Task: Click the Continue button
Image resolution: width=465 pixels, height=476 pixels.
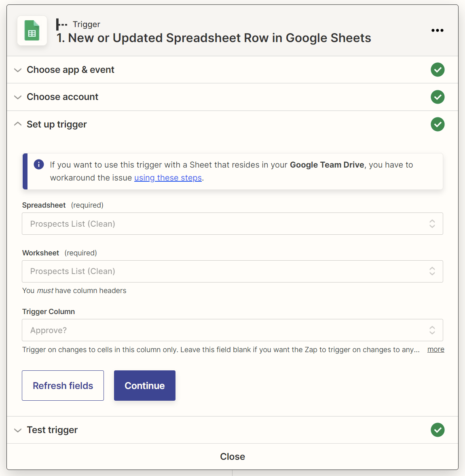Action: 144,385
